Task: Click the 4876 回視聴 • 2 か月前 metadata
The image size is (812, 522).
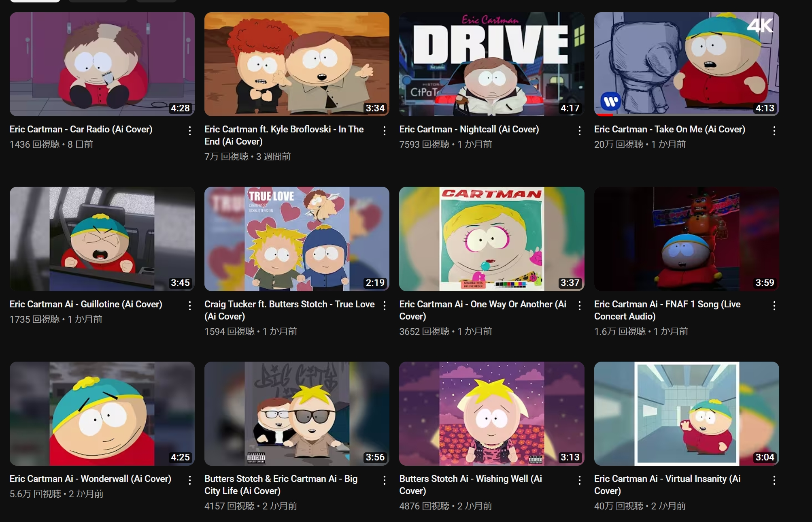Action: click(x=446, y=506)
